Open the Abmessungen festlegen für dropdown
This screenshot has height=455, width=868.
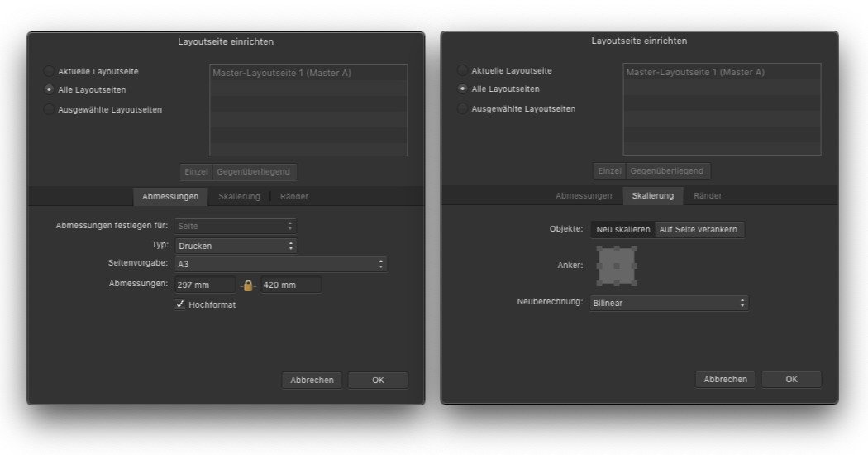[x=236, y=226]
